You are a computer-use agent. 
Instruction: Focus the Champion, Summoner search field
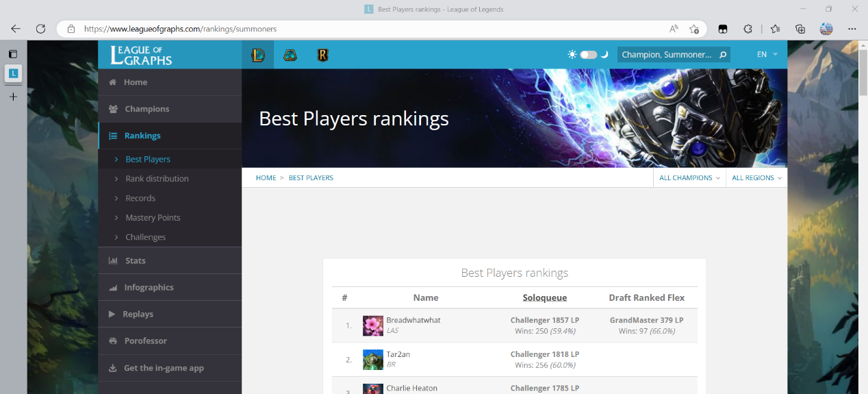click(x=667, y=55)
